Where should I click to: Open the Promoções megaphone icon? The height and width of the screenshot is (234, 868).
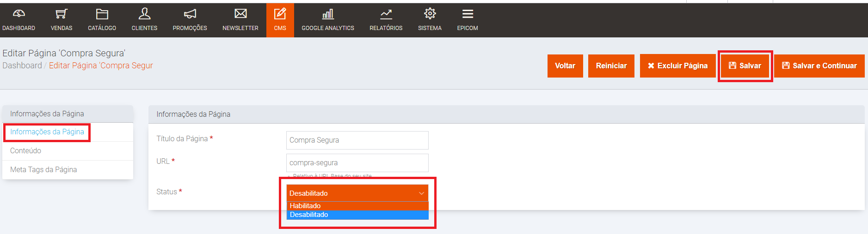190,14
